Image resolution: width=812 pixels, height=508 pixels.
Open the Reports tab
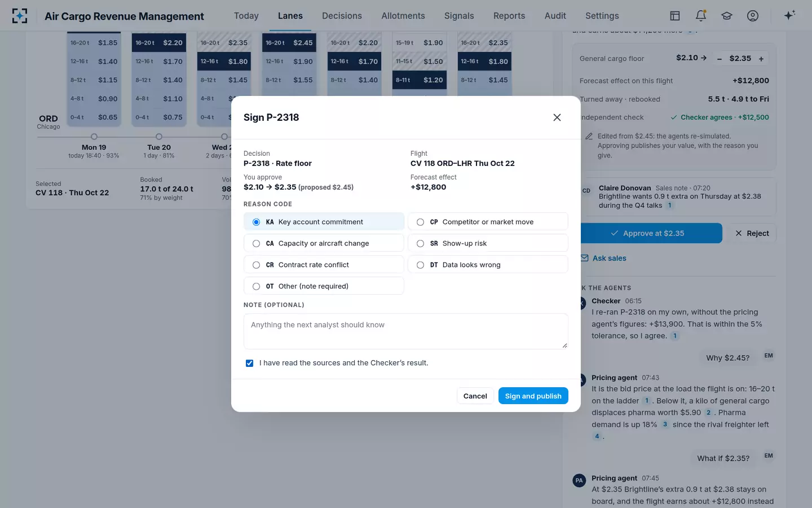tap(509, 16)
